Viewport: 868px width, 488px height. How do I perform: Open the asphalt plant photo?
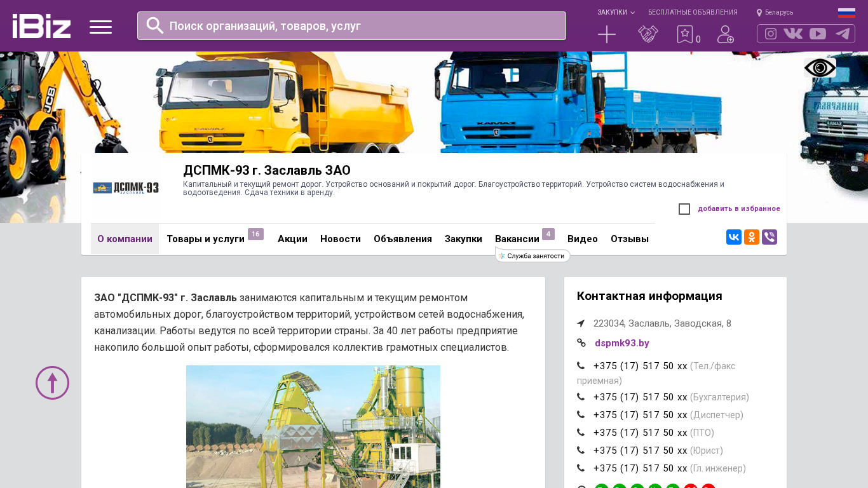[x=313, y=426]
